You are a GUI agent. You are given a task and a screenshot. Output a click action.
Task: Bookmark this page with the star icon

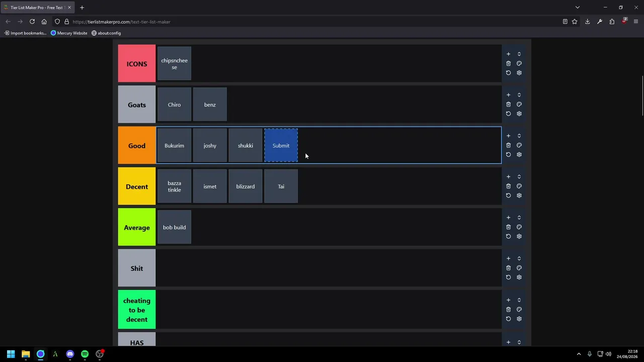(575, 22)
